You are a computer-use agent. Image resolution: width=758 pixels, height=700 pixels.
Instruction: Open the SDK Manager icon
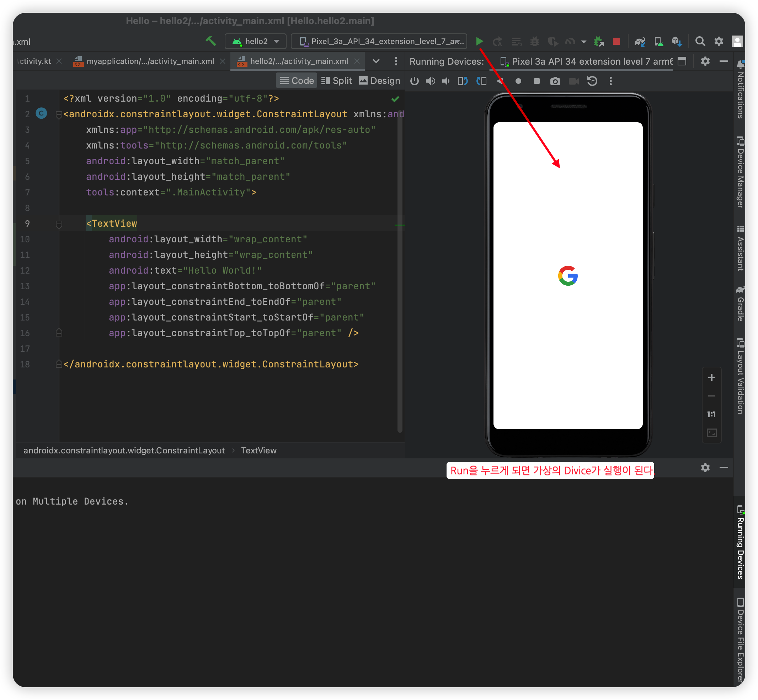677,41
